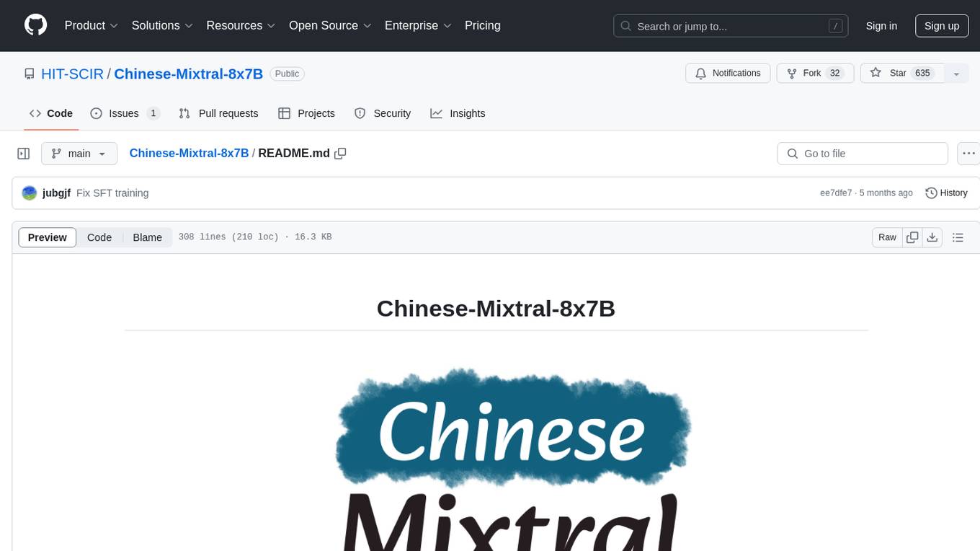Open the Pricing page
This screenshot has width=980, height=551.
click(483, 25)
